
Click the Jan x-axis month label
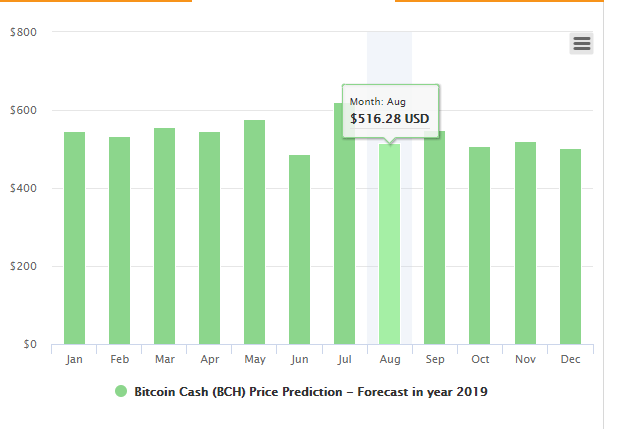74,359
